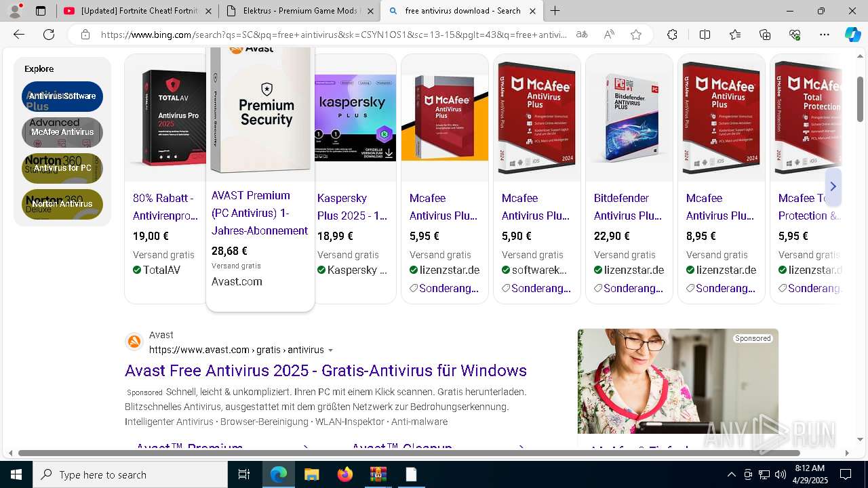Open Avast Free Antivirus 2025 result title

point(325,371)
